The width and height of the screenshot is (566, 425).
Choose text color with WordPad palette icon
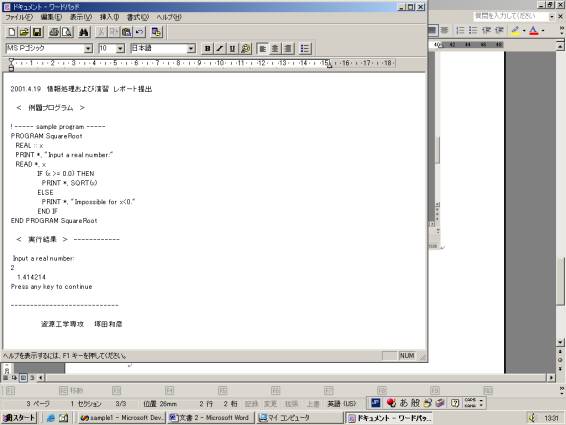(245, 48)
